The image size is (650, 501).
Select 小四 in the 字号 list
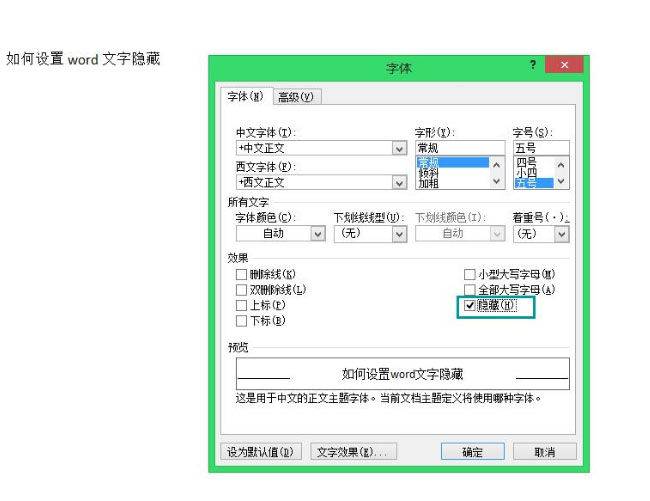[534, 172]
